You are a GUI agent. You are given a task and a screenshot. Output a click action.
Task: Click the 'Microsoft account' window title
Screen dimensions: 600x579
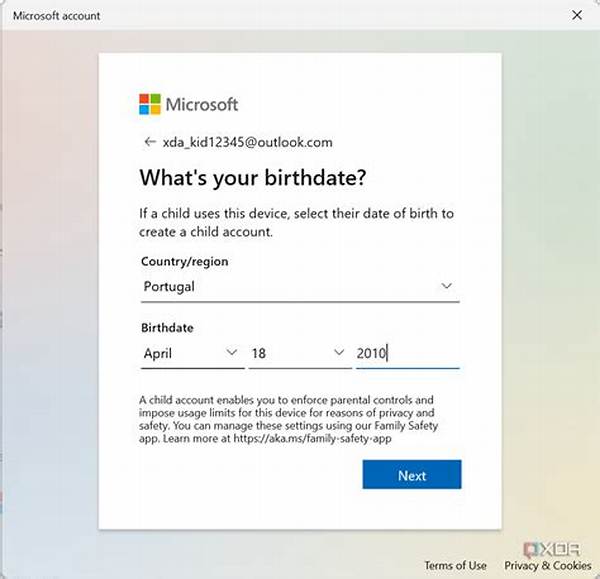pos(56,16)
